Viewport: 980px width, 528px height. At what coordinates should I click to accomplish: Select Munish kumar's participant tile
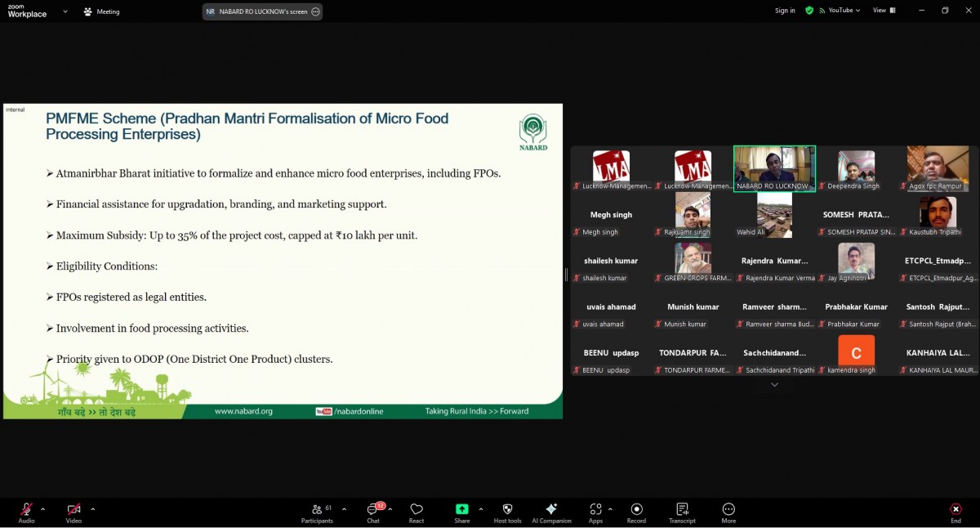693,307
